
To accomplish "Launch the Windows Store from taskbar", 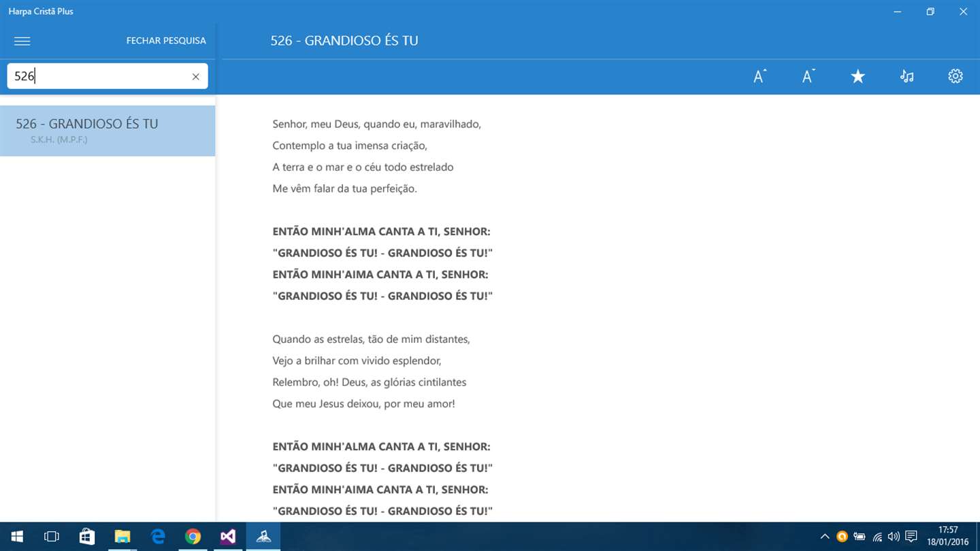I will pyautogui.click(x=87, y=537).
